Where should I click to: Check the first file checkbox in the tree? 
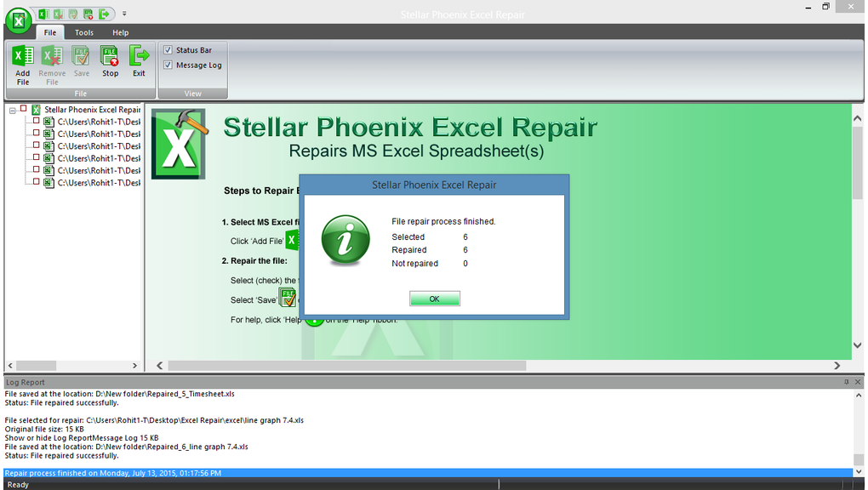point(36,121)
